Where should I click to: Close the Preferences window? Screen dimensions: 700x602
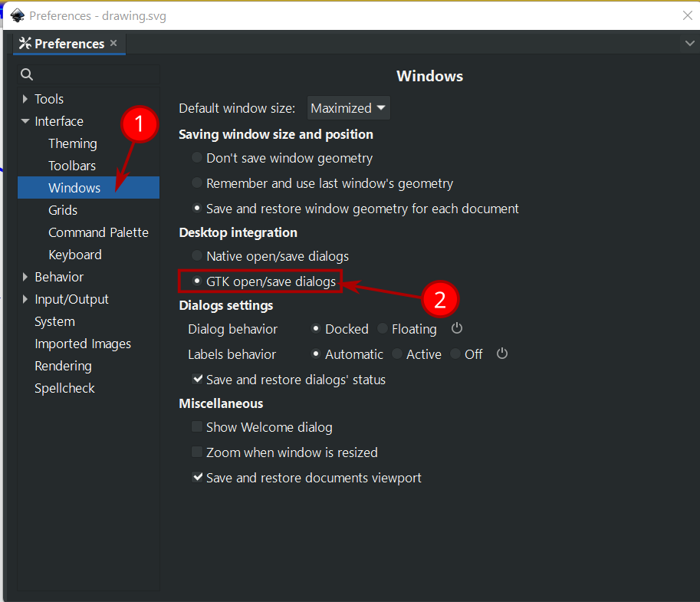click(x=688, y=15)
